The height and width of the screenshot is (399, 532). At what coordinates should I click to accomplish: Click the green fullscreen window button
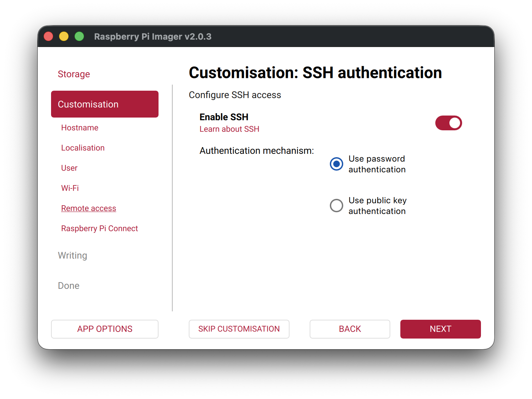tap(79, 36)
